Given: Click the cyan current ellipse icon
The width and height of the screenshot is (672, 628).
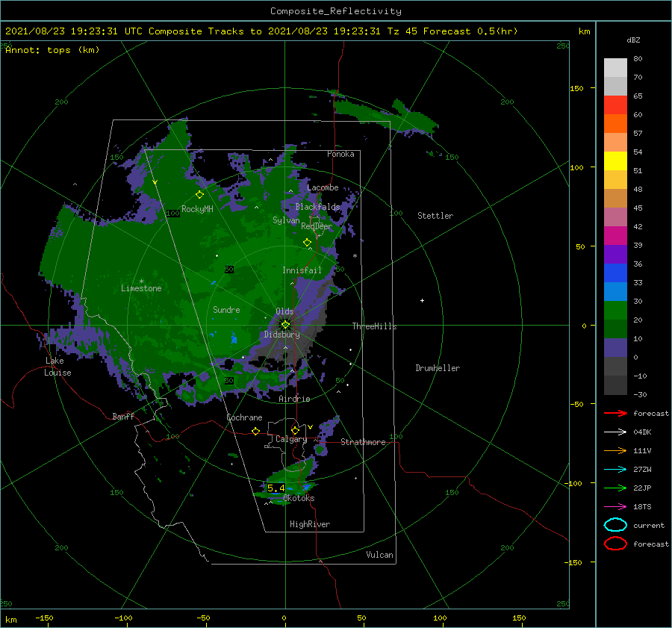Looking at the screenshot, I should [615, 525].
